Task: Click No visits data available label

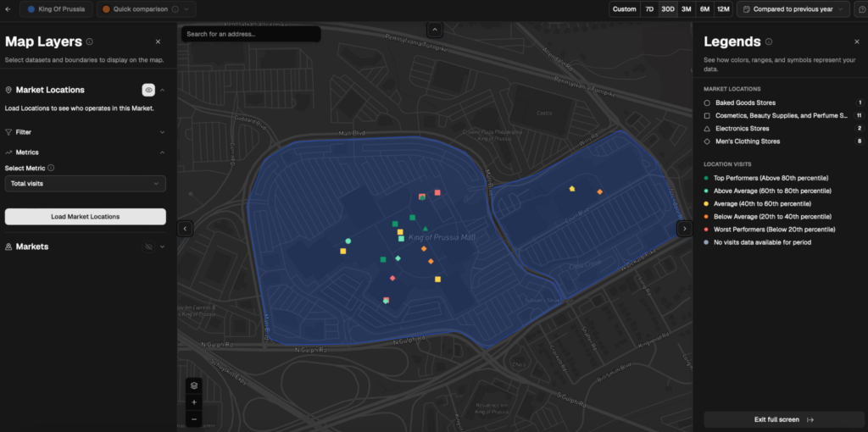Action: coord(762,242)
